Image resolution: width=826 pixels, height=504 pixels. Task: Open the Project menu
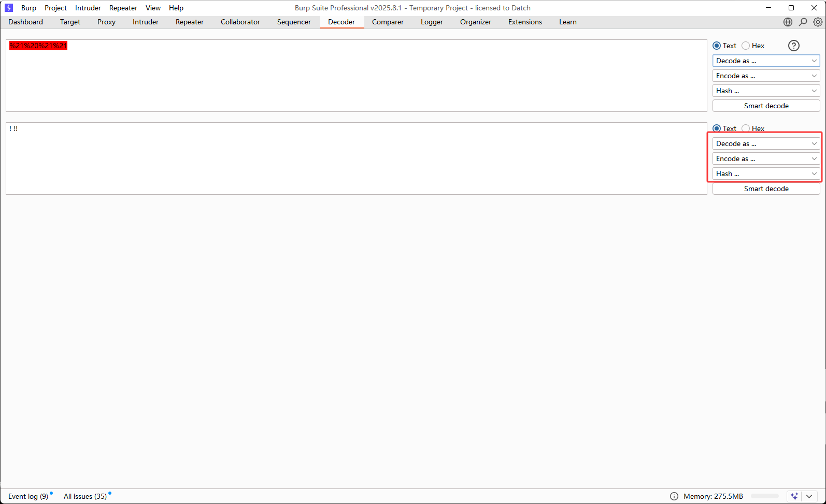tap(55, 8)
